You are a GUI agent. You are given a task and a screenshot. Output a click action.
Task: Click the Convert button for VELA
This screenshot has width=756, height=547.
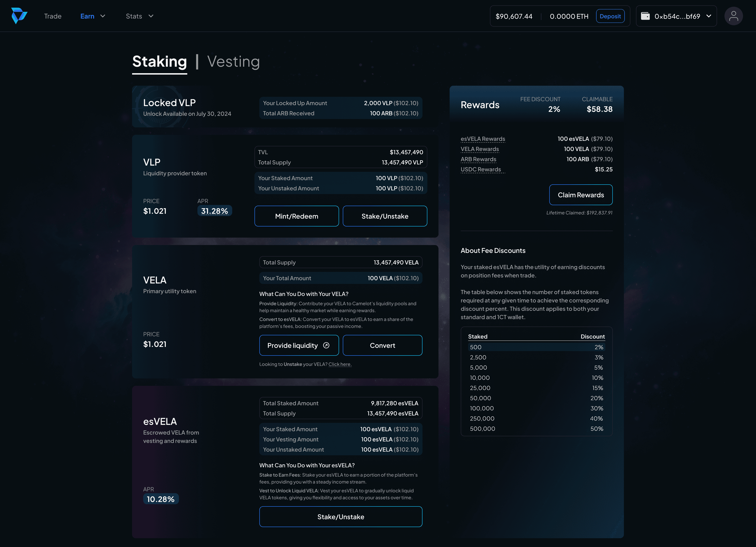(x=382, y=346)
